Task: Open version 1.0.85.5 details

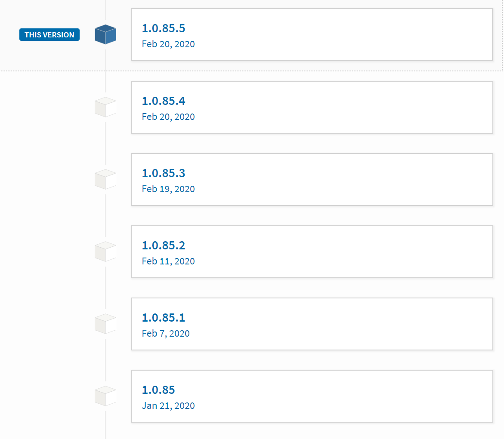Action: (x=163, y=28)
